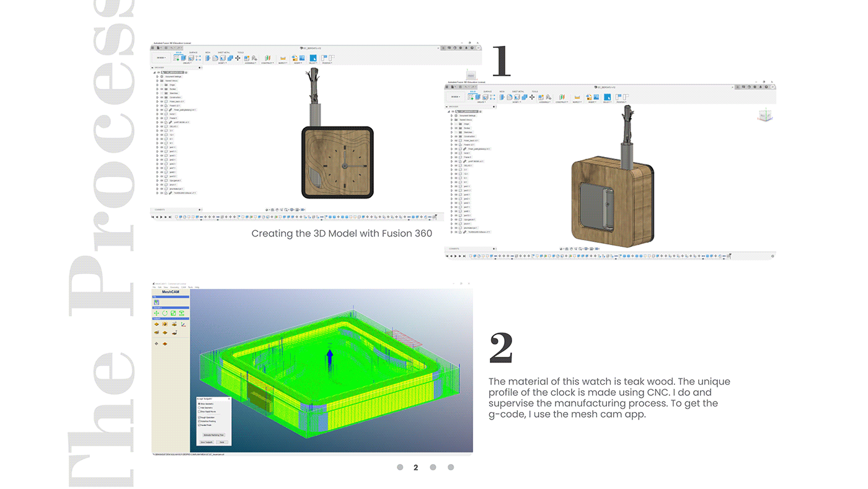Click the Joint icon in front-view Fusion window
This screenshot has height=489, width=868.
(254, 58)
